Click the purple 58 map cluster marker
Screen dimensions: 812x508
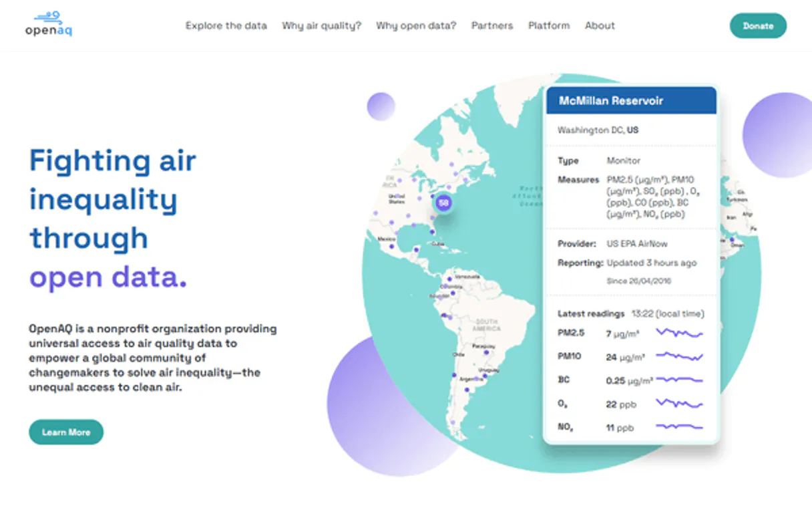coord(443,203)
